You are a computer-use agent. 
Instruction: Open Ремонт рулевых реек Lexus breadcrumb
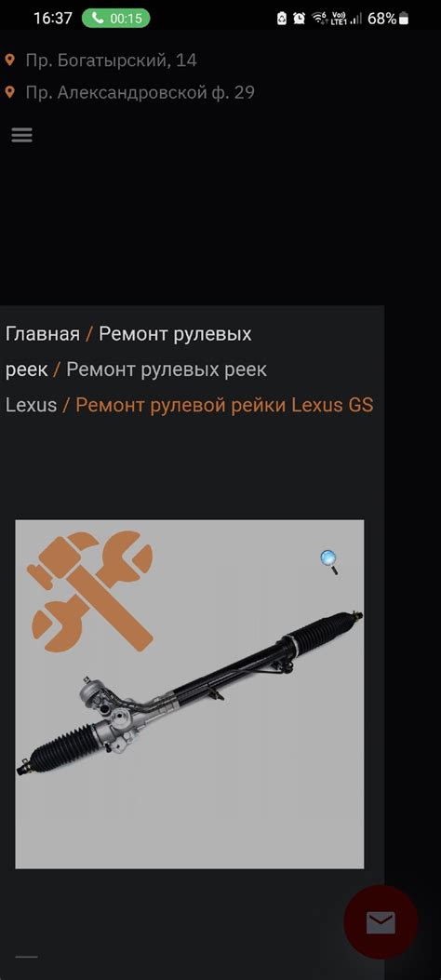(136, 387)
